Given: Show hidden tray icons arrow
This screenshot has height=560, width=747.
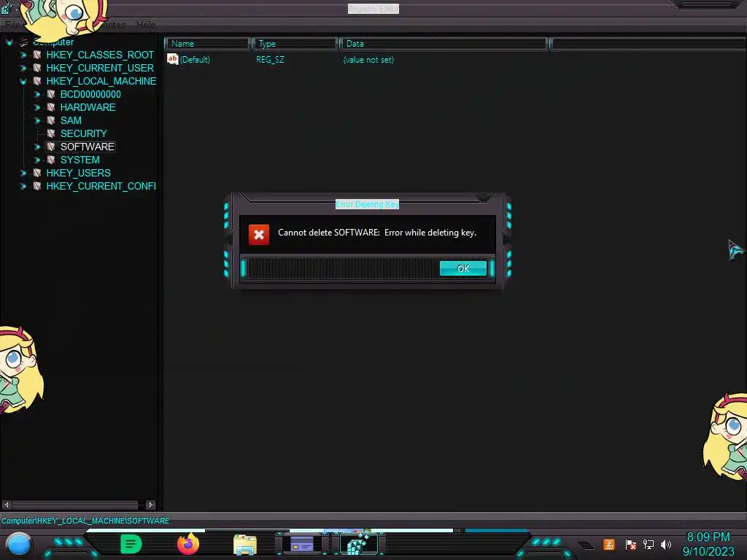Looking at the screenshot, I should pyautogui.click(x=586, y=545).
